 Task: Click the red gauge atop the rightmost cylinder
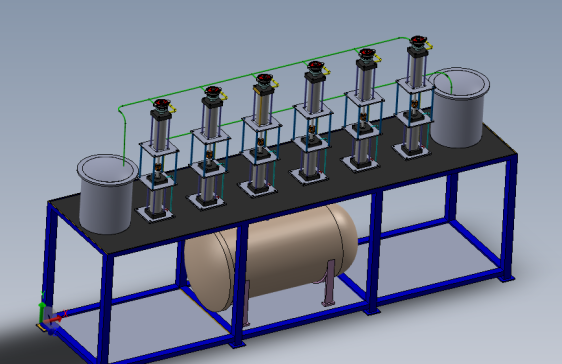coord(418,40)
